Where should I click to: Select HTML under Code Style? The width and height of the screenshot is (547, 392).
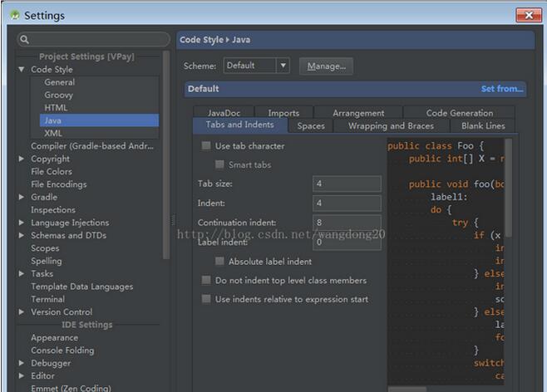tap(56, 108)
